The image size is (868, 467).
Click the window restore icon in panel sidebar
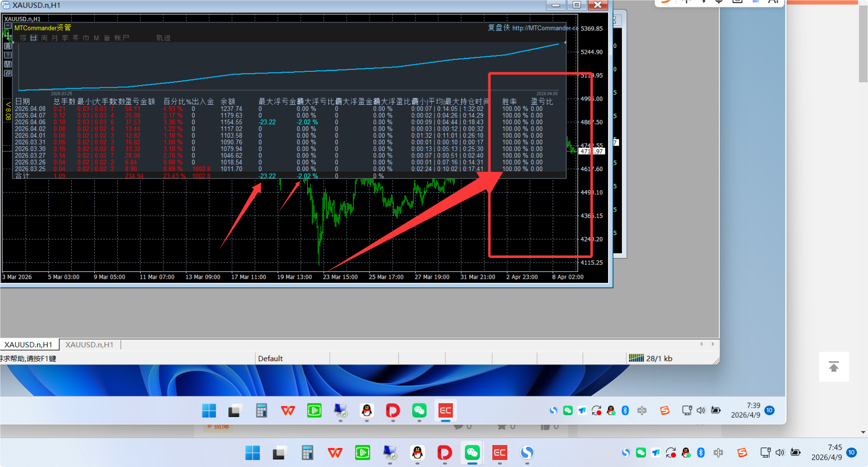pos(7,73)
